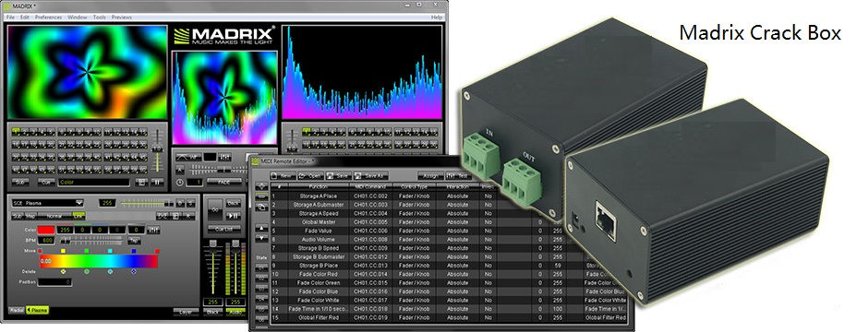The image size is (868, 332).
Task: Click the Open button in MIDI Remote Editor
Action: click(x=310, y=175)
